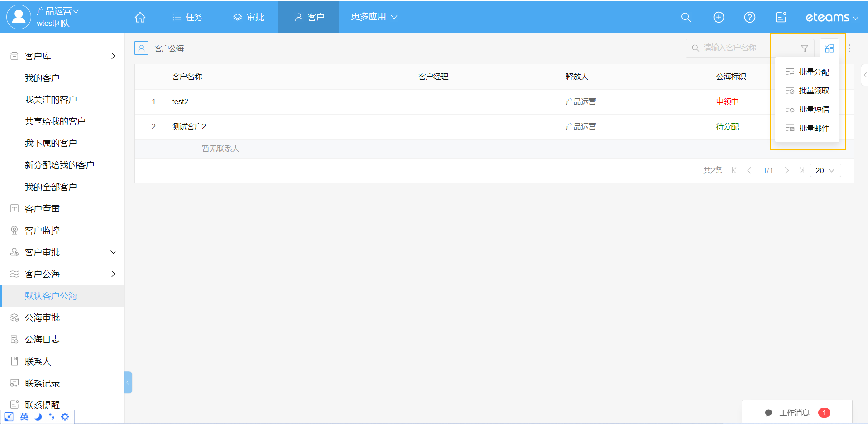Select 批量分配 from the batch menu
The image size is (868, 424).
click(x=813, y=72)
